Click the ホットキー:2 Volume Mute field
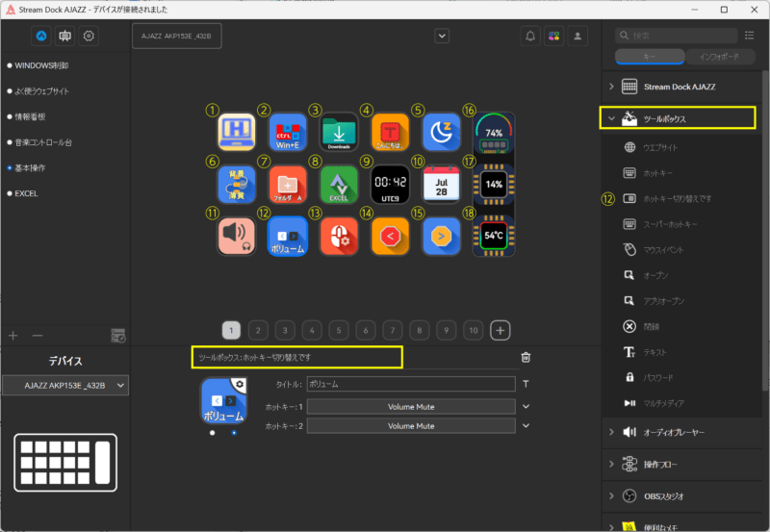 pos(411,425)
